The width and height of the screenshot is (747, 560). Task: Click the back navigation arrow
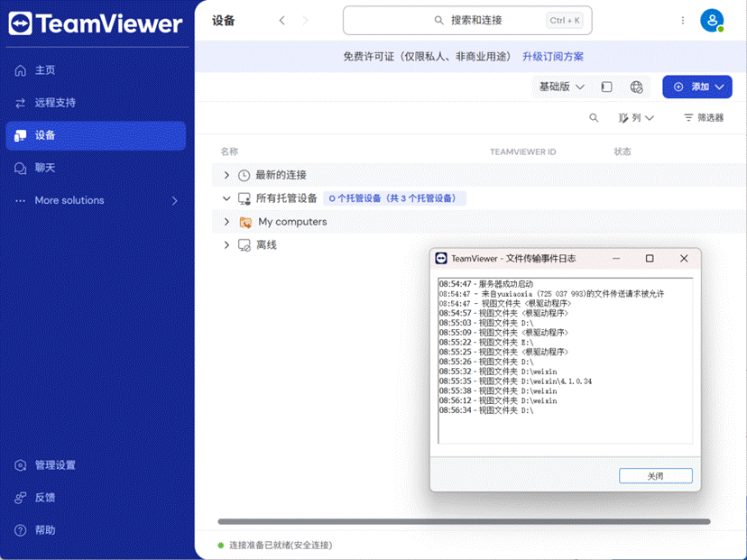tap(282, 21)
